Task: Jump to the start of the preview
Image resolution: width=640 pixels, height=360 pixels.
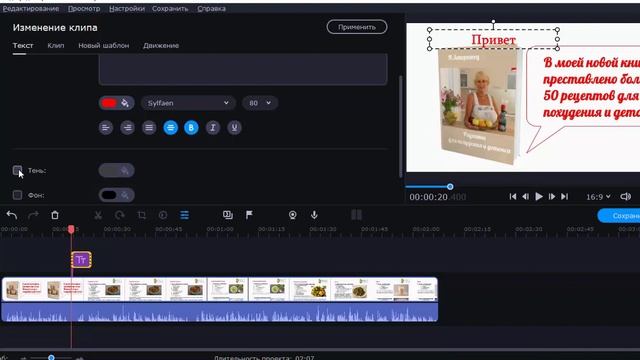Action: 513,197
